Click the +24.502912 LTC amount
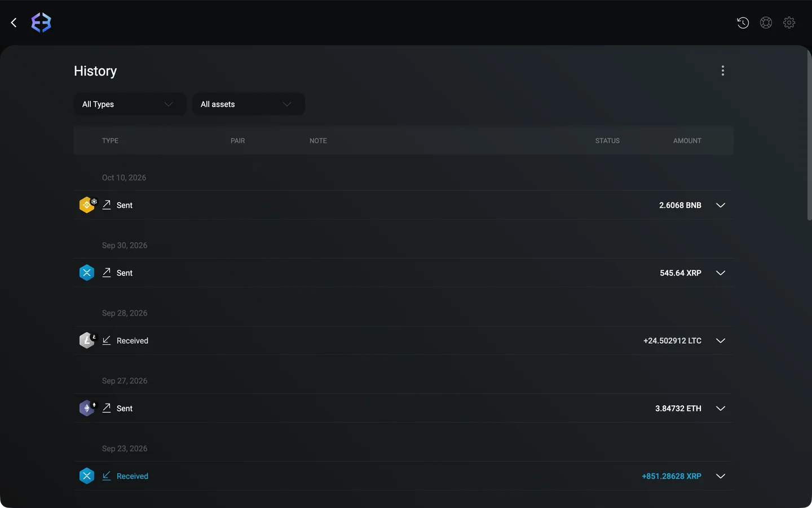This screenshot has width=812, height=508. (x=672, y=340)
